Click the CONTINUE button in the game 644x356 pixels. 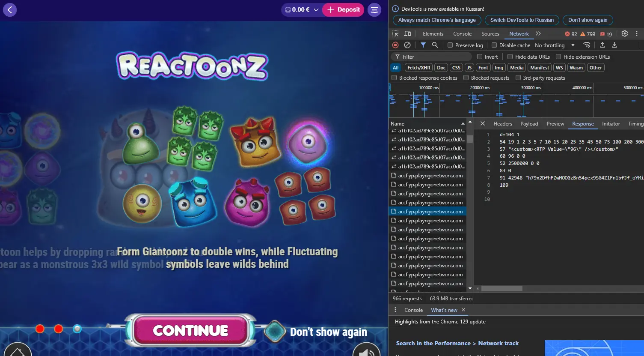click(190, 330)
